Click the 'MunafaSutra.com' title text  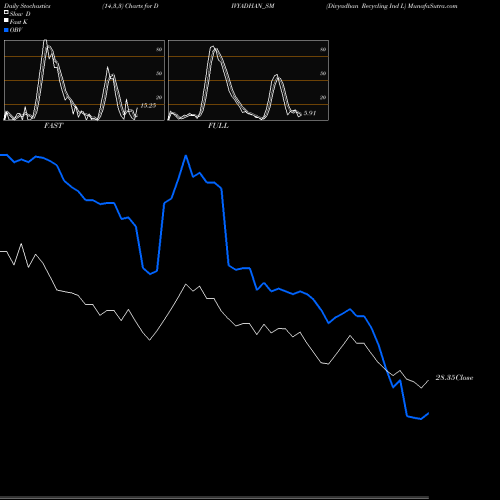point(432,6)
